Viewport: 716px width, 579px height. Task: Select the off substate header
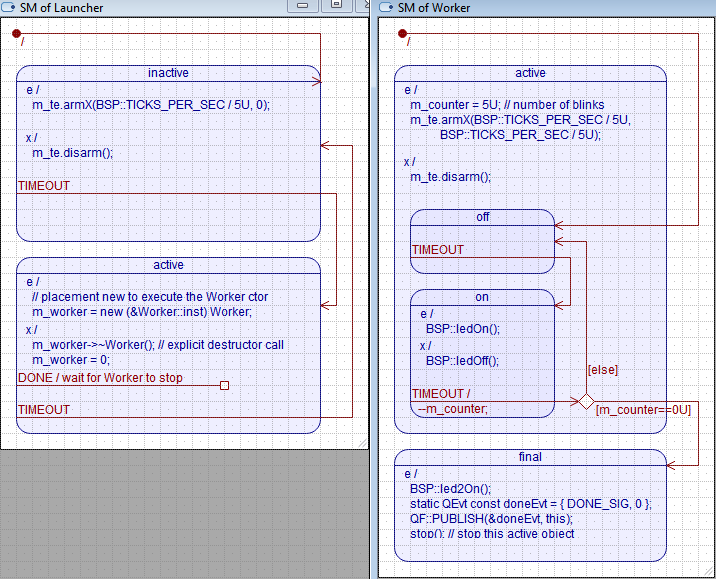pos(482,217)
